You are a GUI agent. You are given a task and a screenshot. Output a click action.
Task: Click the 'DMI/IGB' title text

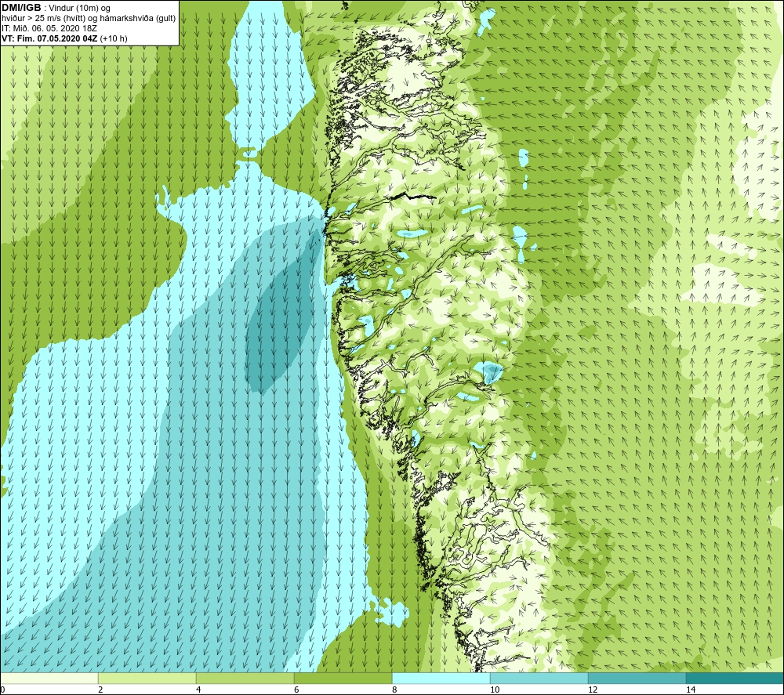pyautogui.click(x=21, y=8)
